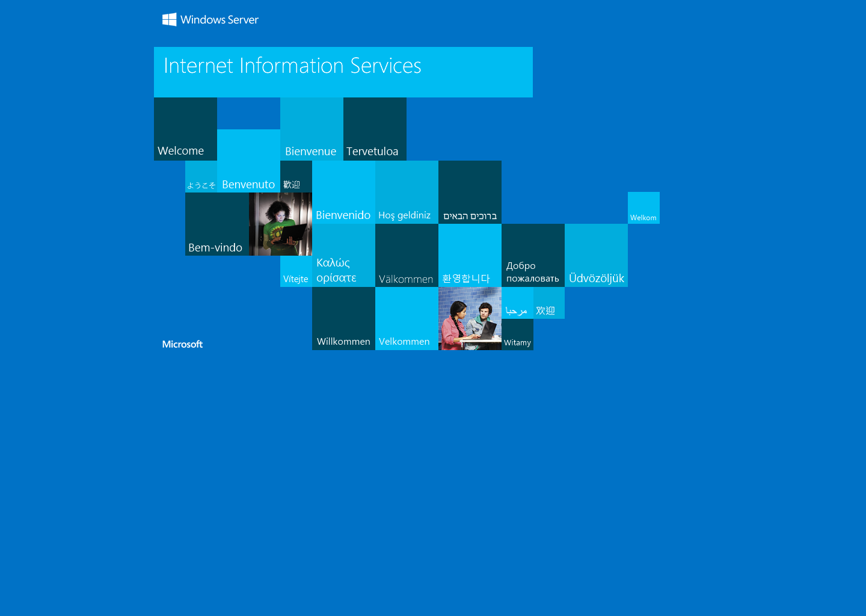Click the 歡迎 traditional Chinese tile

(x=296, y=176)
